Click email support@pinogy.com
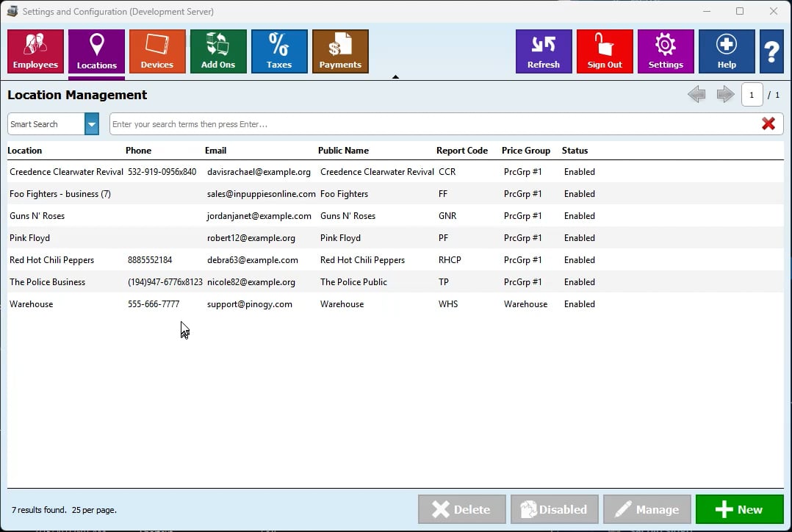 point(250,304)
